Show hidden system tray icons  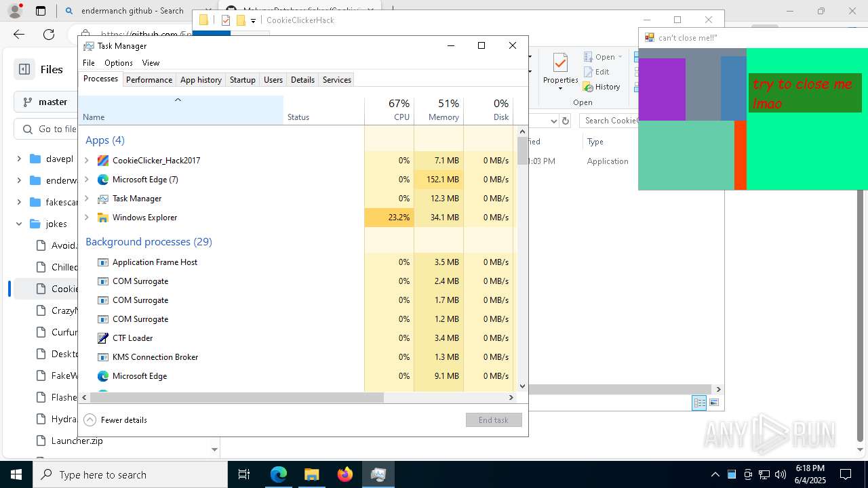pos(715,474)
